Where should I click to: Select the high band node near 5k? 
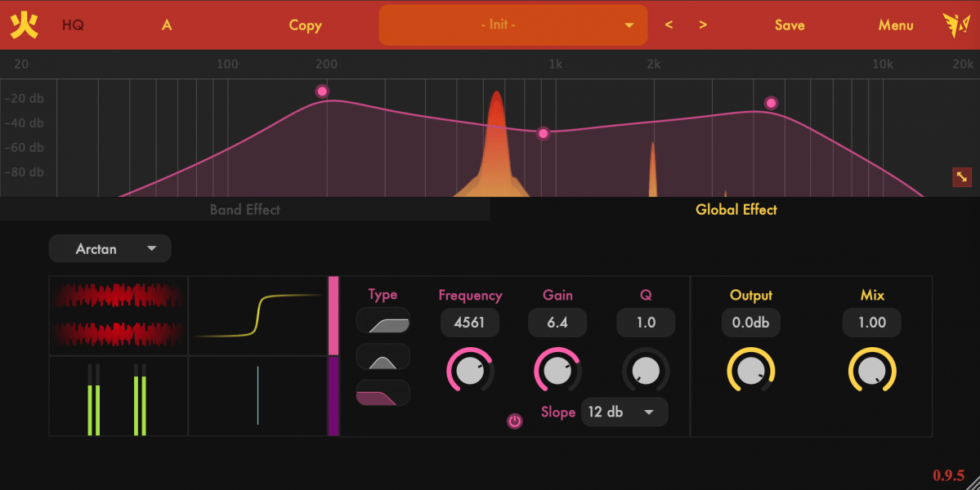coord(772,103)
